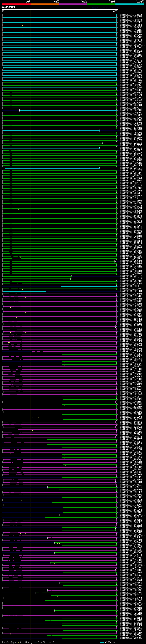The width and height of the screenshot is (146, 644).
Task: Select hit label UniRef100_Q71CG4
Action: [131, 417]
